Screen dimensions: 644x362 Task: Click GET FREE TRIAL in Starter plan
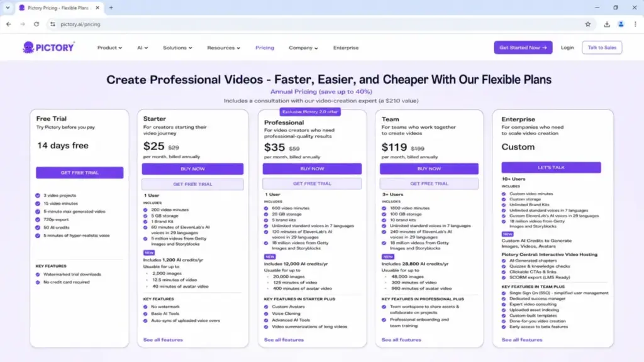pyautogui.click(x=192, y=184)
